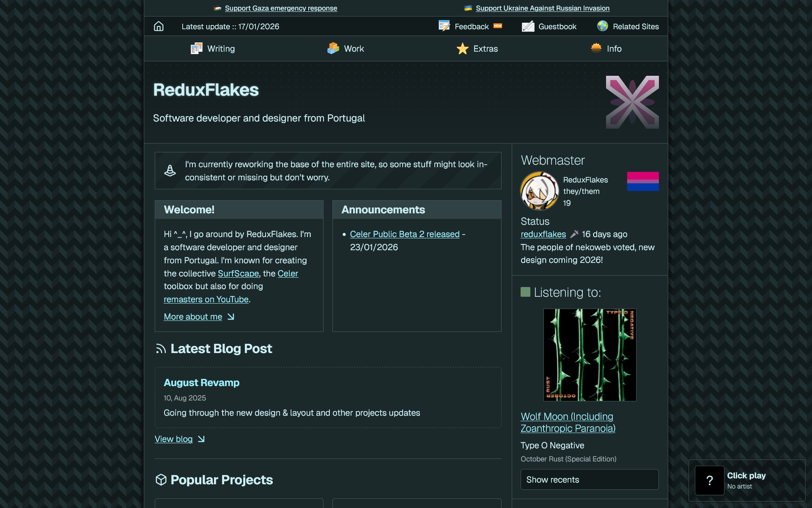Click the RSS icon beside Latest Blog Post

click(x=161, y=349)
